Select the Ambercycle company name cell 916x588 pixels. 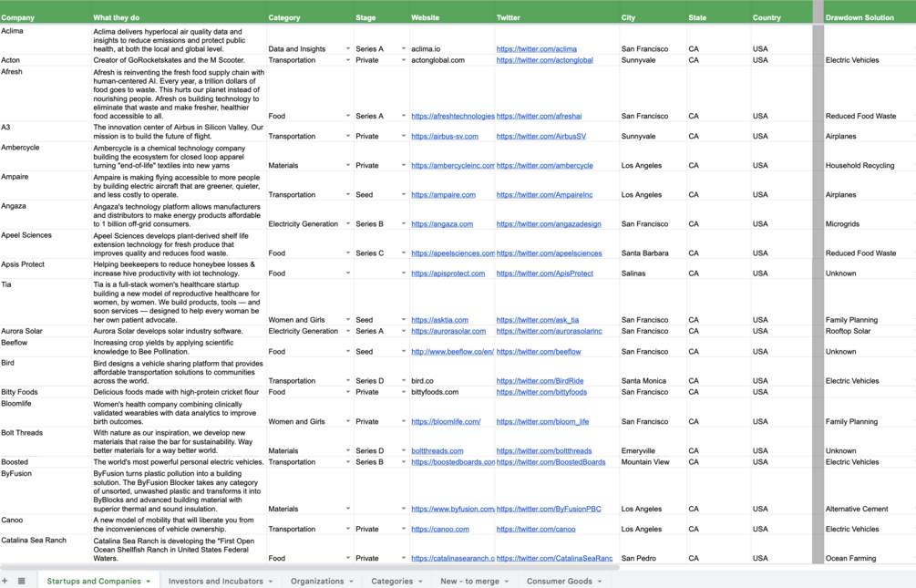(46, 157)
